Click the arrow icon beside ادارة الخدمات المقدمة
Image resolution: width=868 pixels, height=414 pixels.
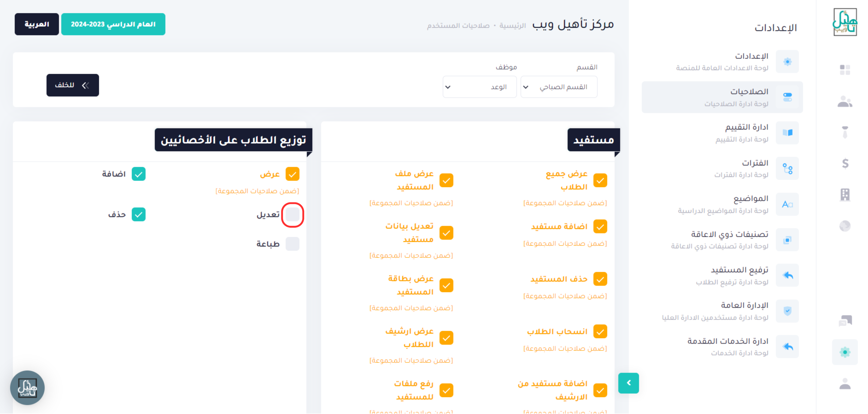[787, 347]
